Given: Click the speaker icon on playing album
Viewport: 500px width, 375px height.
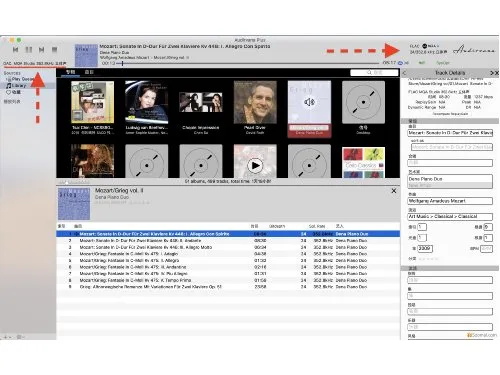Looking at the screenshot, I should [x=309, y=102].
